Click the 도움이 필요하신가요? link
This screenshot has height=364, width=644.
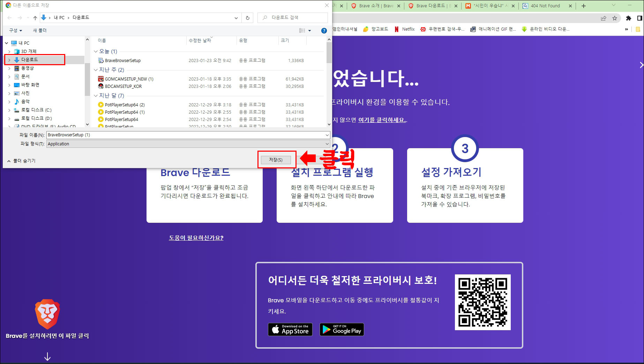pos(196,238)
